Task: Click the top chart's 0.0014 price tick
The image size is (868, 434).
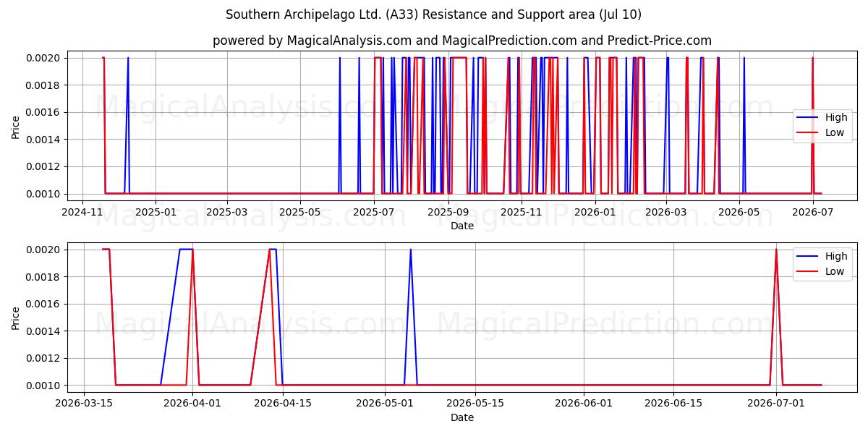Action: pyautogui.click(x=43, y=140)
